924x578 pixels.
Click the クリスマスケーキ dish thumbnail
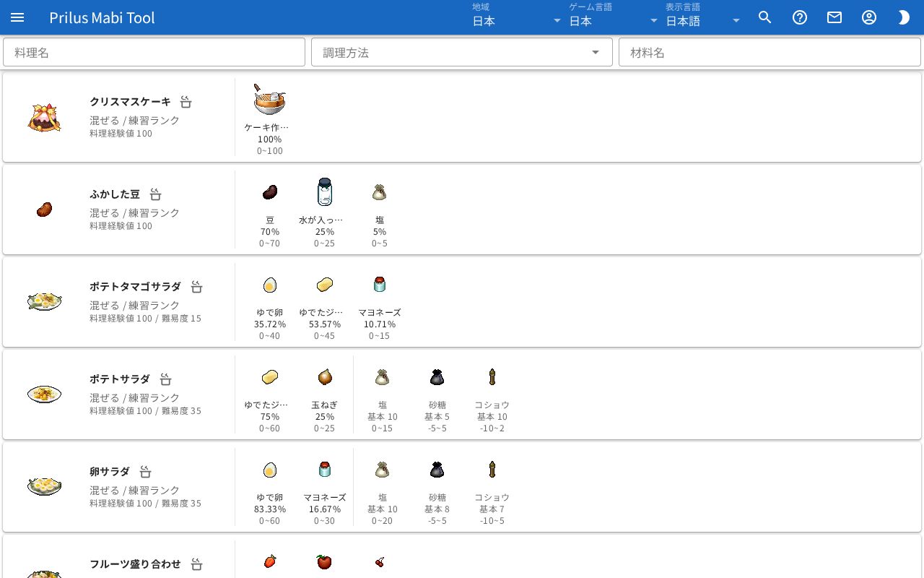click(44, 118)
